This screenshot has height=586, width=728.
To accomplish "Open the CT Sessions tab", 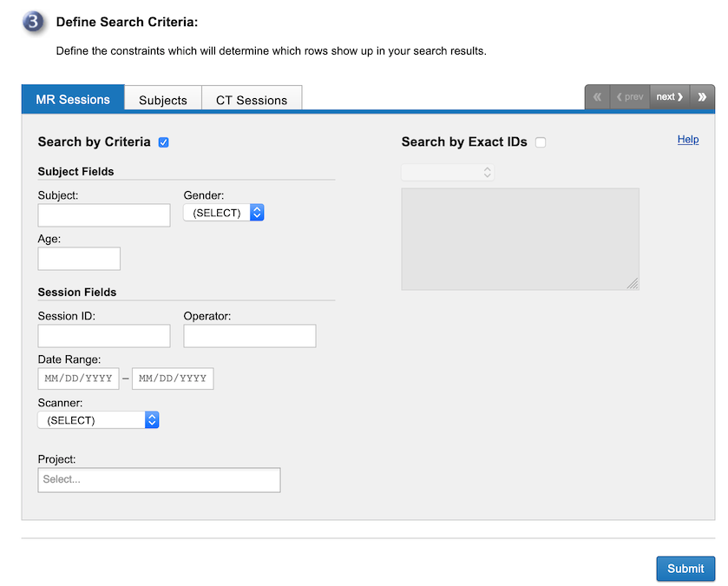I will tap(252, 99).
